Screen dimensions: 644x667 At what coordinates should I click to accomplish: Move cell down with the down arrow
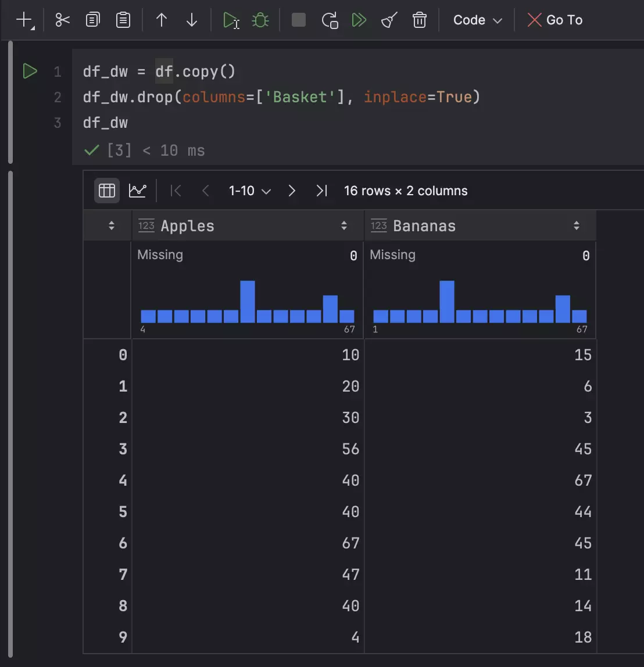(192, 20)
